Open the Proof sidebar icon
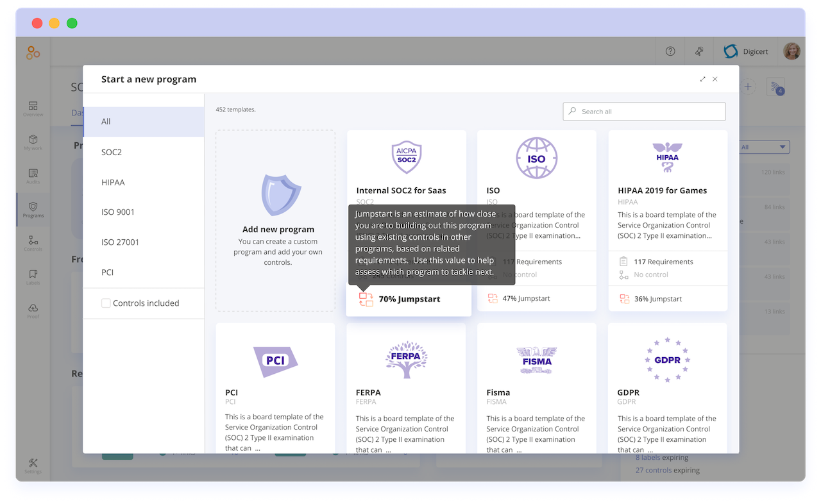Viewport: 821px width, 504px height. pos(33,311)
